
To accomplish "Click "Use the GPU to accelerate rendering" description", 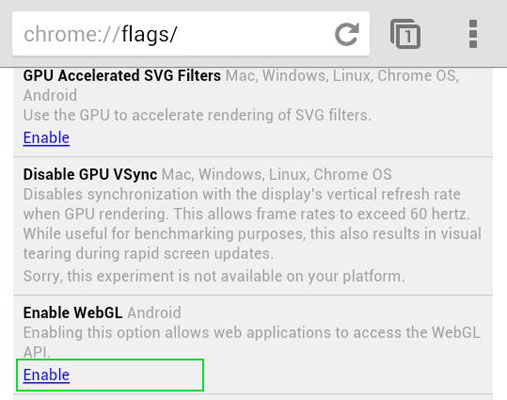I will [197, 115].
